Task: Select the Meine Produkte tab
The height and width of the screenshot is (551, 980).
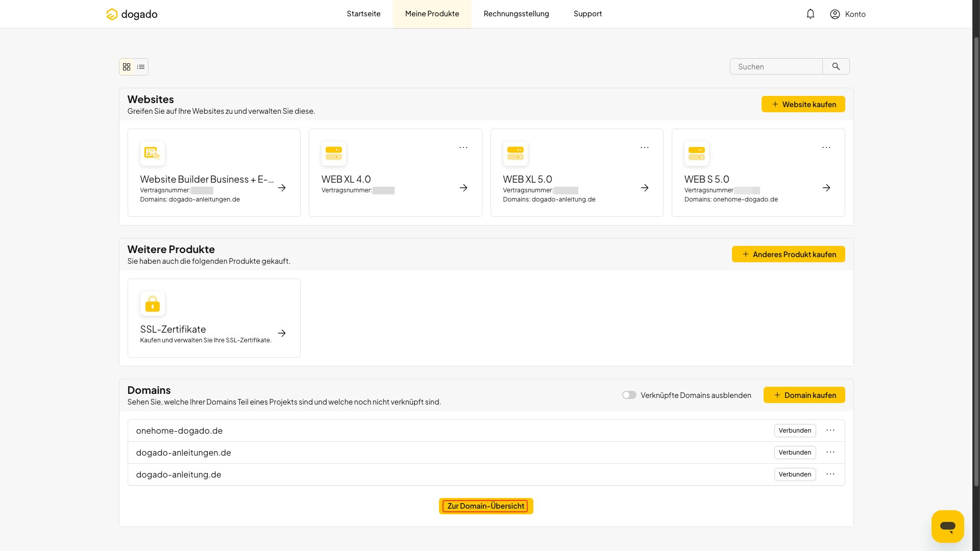Action: pyautogui.click(x=432, y=14)
